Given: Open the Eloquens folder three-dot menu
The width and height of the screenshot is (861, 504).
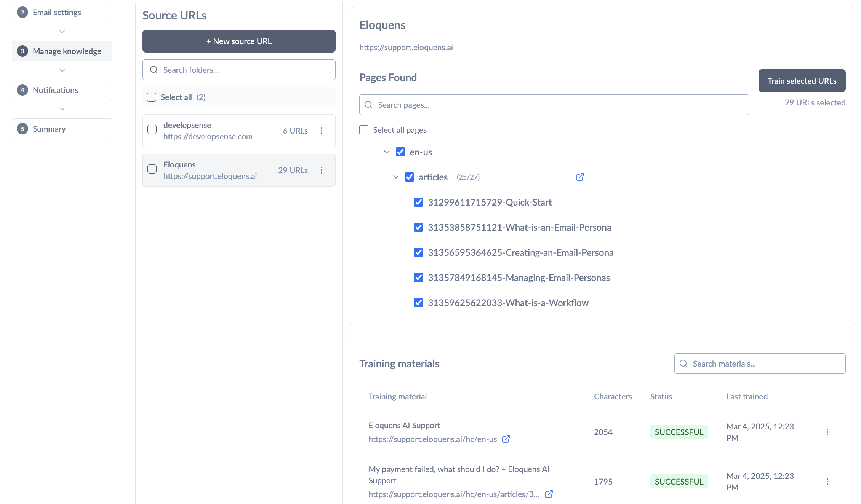Looking at the screenshot, I should tap(322, 170).
